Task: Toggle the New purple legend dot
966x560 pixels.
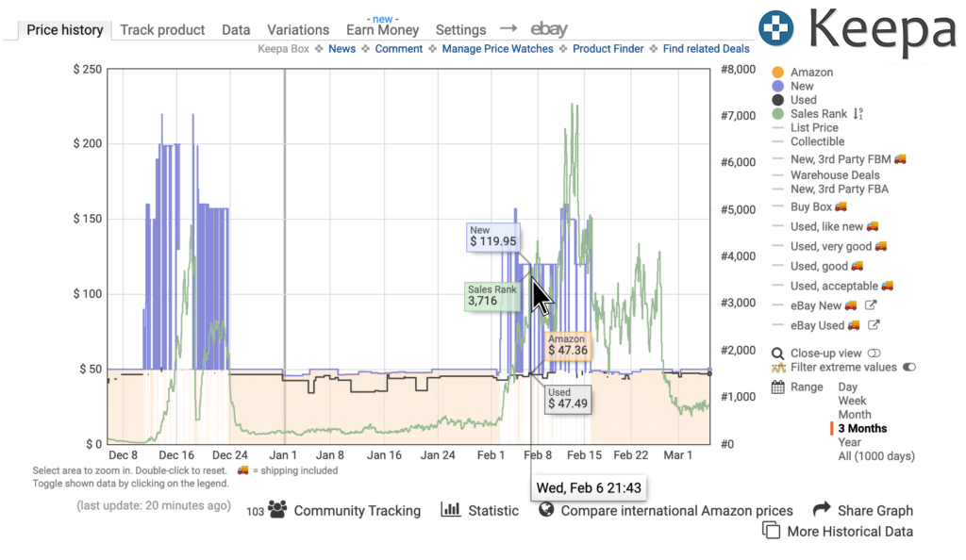Action: point(778,86)
